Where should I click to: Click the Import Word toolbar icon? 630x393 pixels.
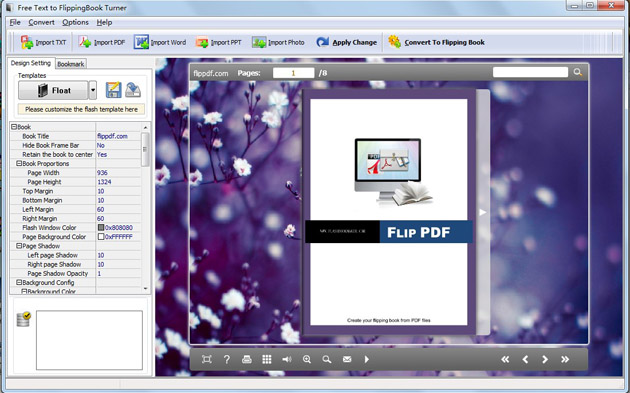click(141, 42)
